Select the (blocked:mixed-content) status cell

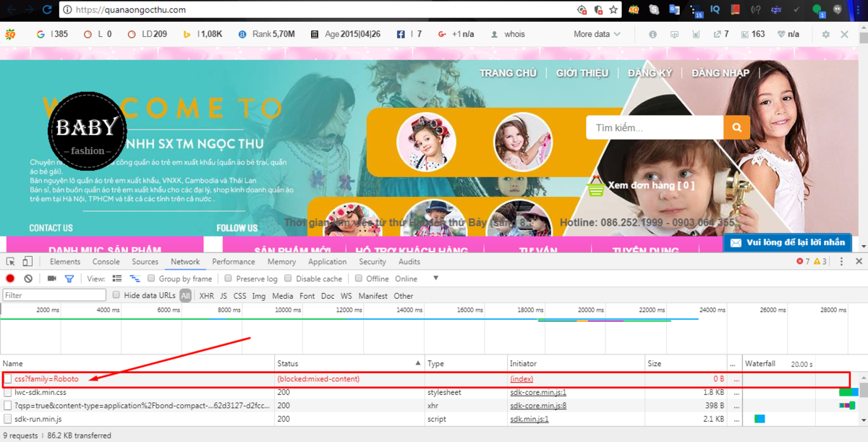pyautogui.click(x=318, y=379)
